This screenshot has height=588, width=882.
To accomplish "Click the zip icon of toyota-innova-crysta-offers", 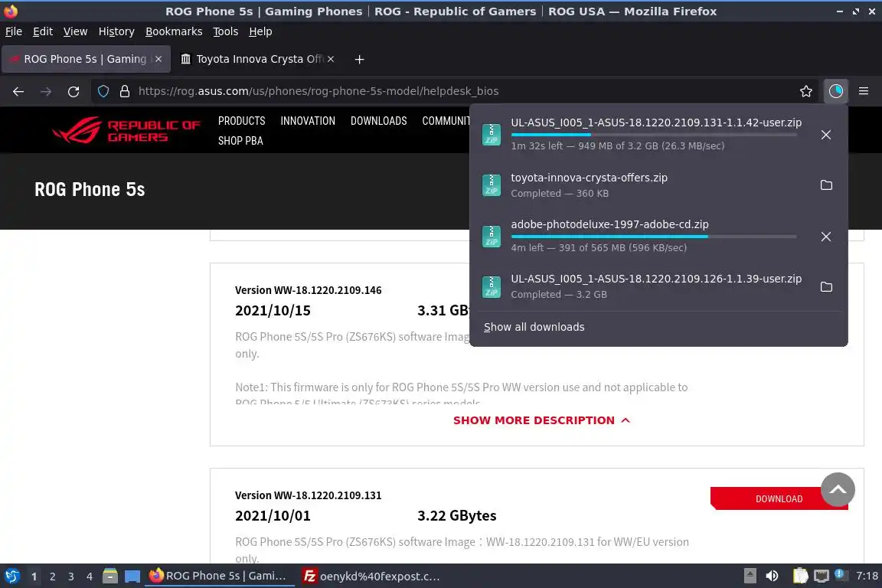I will (x=491, y=185).
